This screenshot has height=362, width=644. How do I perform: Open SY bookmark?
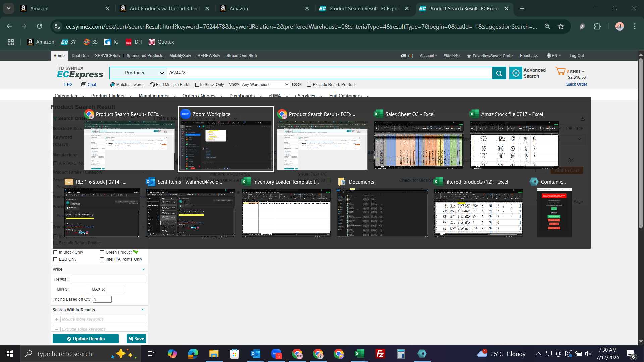pos(69,42)
